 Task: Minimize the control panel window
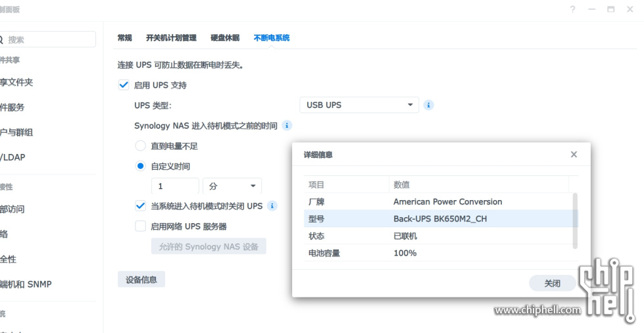(592, 9)
